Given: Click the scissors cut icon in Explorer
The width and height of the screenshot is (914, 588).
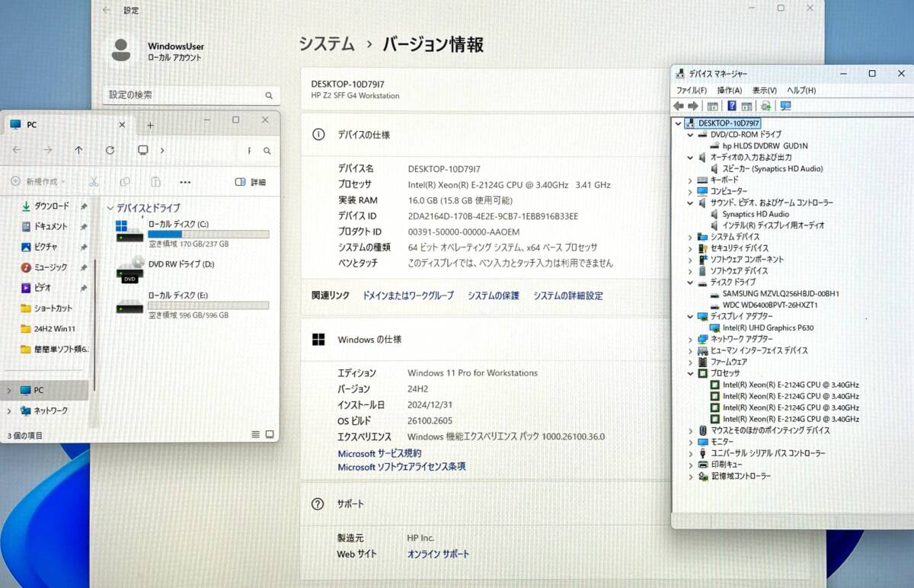Looking at the screenshot, I should [x=94, y=182].
